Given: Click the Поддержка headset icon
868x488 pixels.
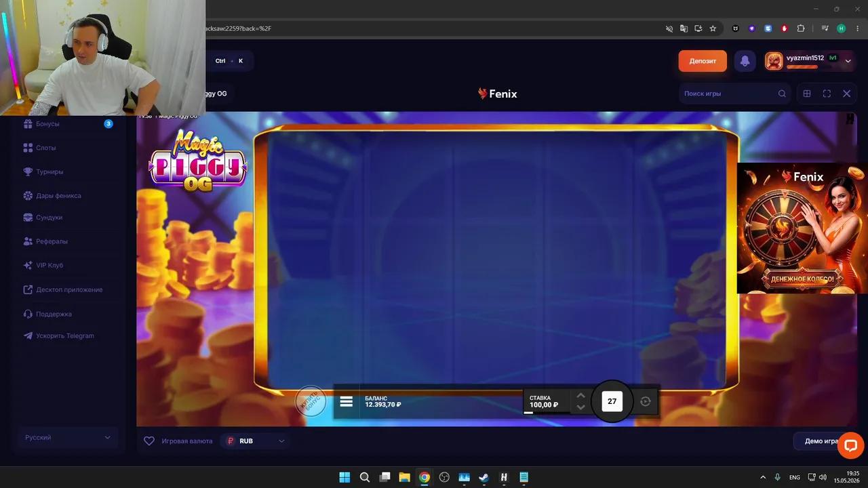Looking at the screenshot, I should [x=28, y=314].
